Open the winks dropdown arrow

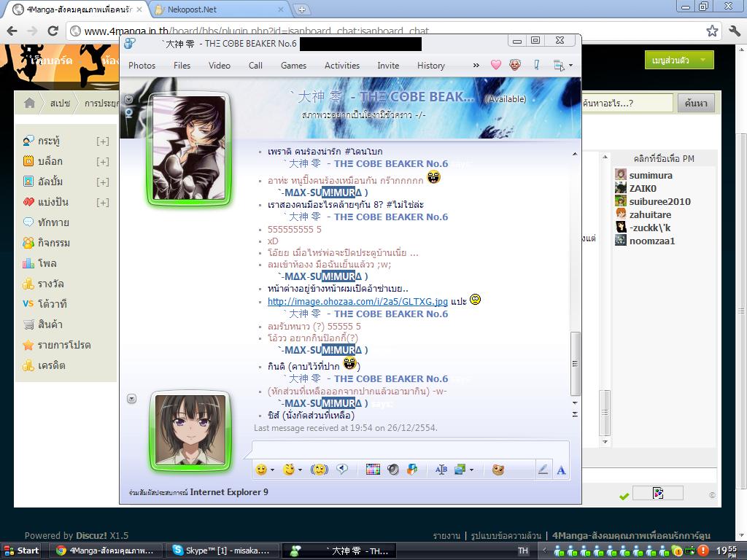click(x=300, y=470)
